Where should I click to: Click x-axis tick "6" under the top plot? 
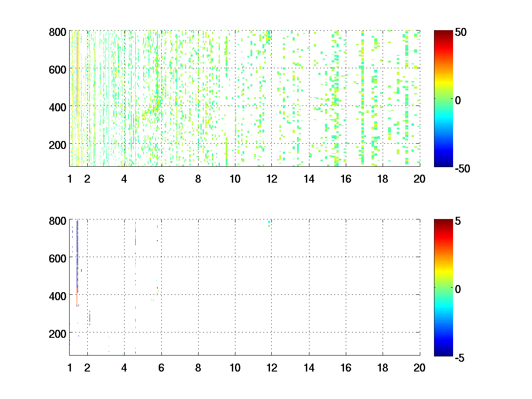point(161,179)
